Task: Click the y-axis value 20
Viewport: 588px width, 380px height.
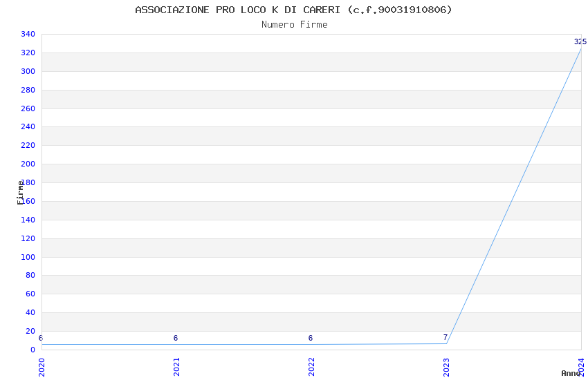Action: (x=30, y=331)
